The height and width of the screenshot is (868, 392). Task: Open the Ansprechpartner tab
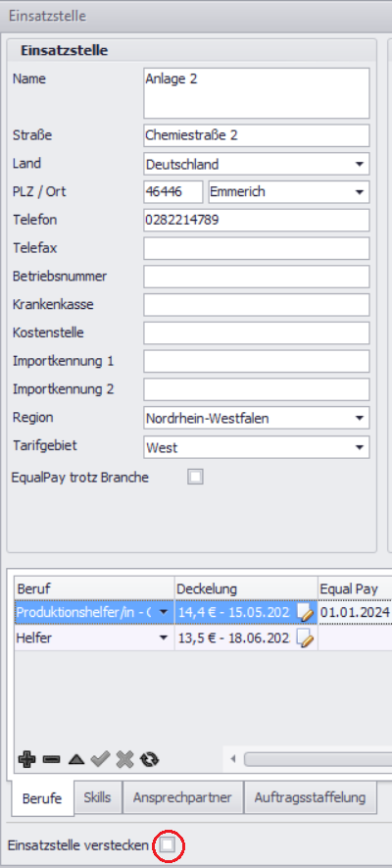(x=182, y=797)
